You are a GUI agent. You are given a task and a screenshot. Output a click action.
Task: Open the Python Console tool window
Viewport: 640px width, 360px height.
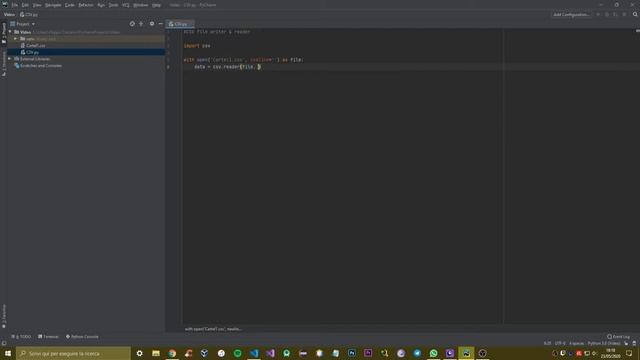(x=82, y=337)
